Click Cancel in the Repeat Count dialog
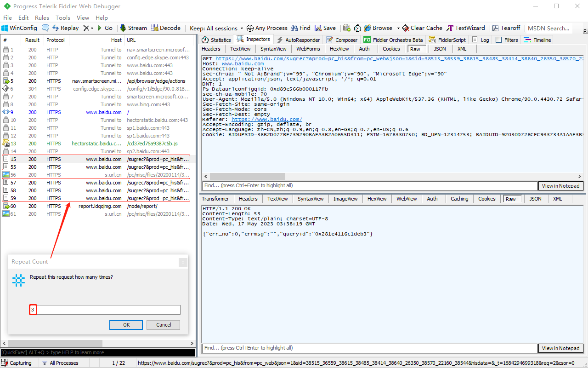 (164, 325)
